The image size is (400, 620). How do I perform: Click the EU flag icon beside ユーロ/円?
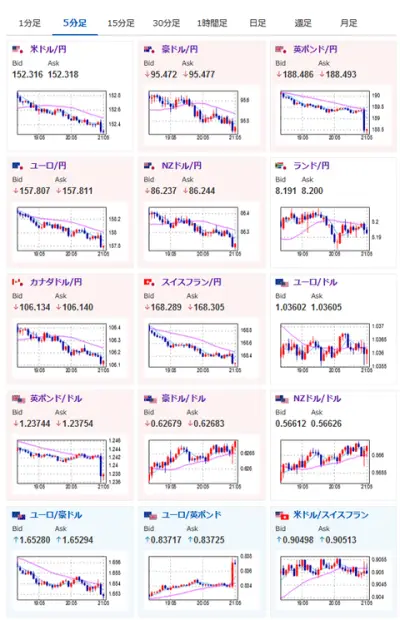[x=18, y=166]
